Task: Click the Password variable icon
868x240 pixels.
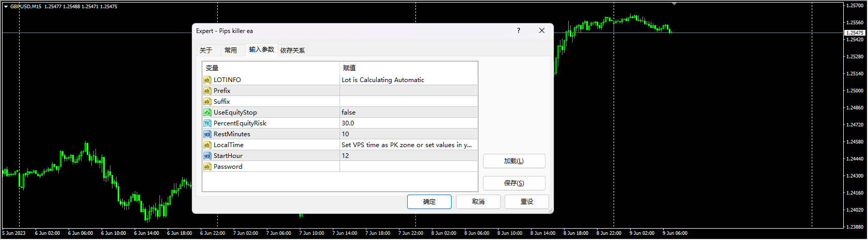Action: 207,167
